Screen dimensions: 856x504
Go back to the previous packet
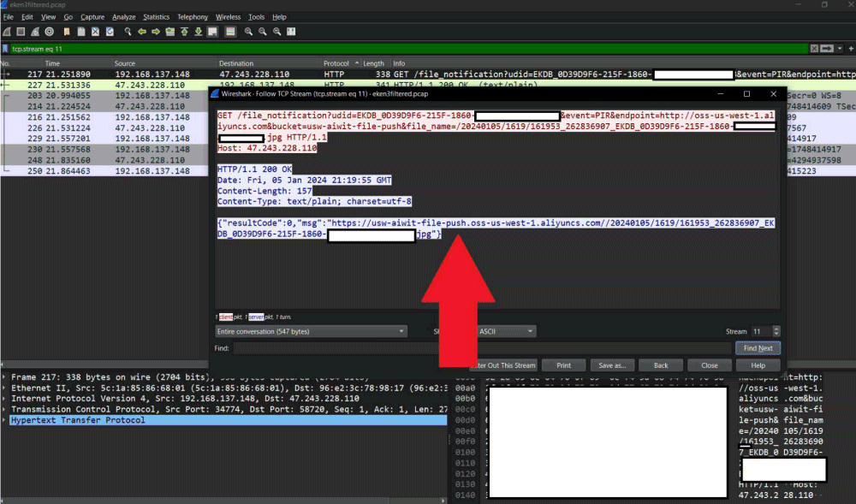(x=142, y=32)
